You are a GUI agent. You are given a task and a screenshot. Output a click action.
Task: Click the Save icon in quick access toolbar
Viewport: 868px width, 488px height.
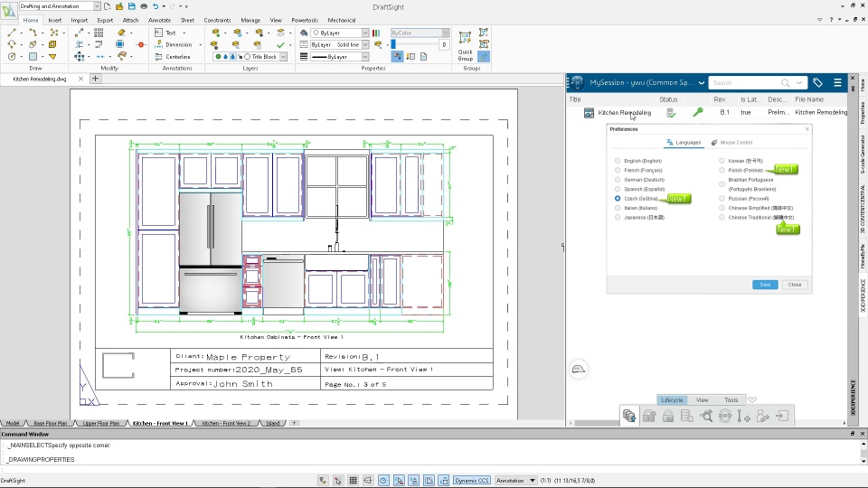131,6
